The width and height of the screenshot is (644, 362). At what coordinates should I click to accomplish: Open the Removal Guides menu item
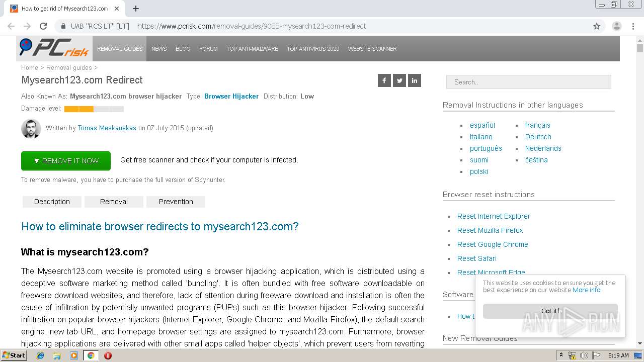click(120, 49)
